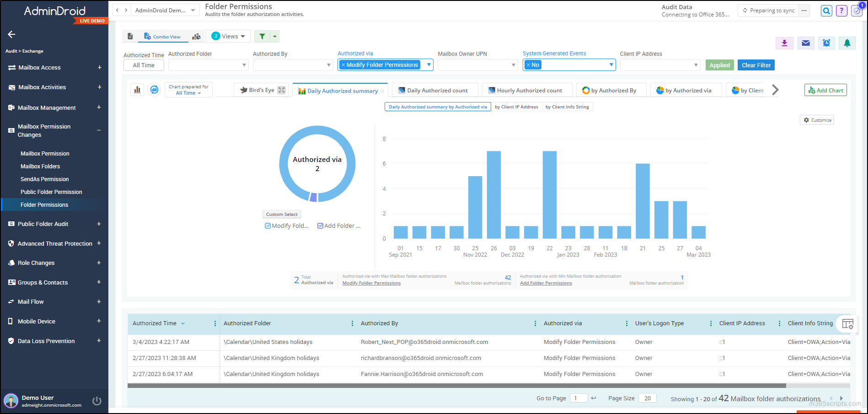Click the search magnifier icon in header
The height and width of the screenshot is (414, 868).
tap(826, 11)
